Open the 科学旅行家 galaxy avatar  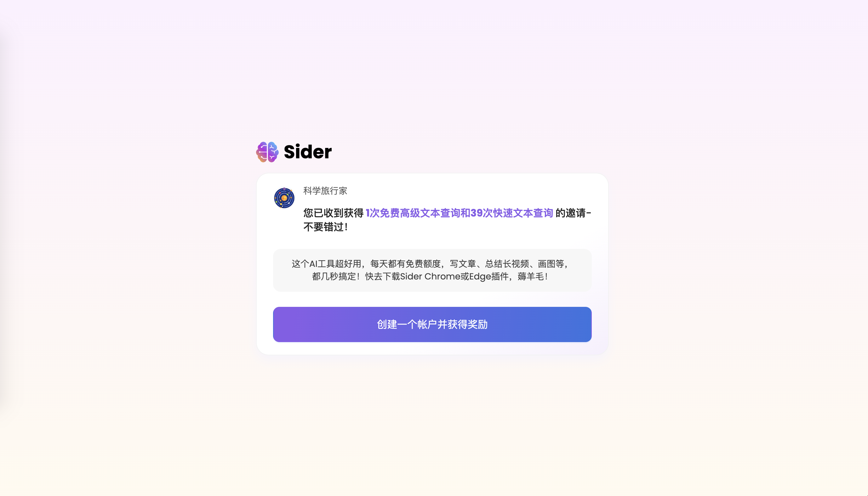tap(284, 198)
